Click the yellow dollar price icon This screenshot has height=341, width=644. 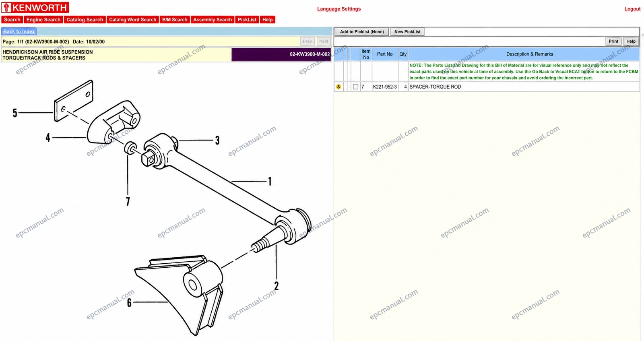tap(339, 87)
